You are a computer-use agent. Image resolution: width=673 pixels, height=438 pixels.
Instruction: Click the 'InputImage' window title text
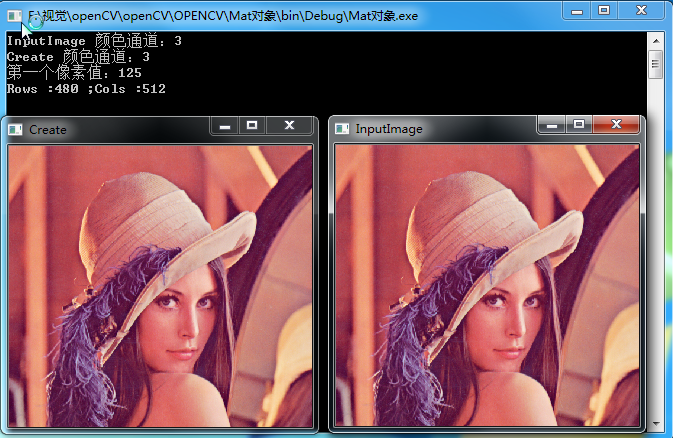point(389,129)
